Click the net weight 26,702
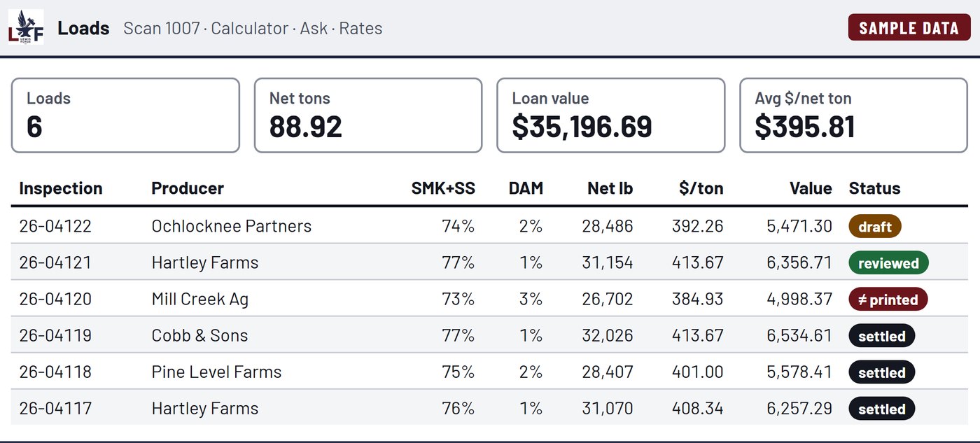Viewport: 980px width, 443px height. point(608,299)
